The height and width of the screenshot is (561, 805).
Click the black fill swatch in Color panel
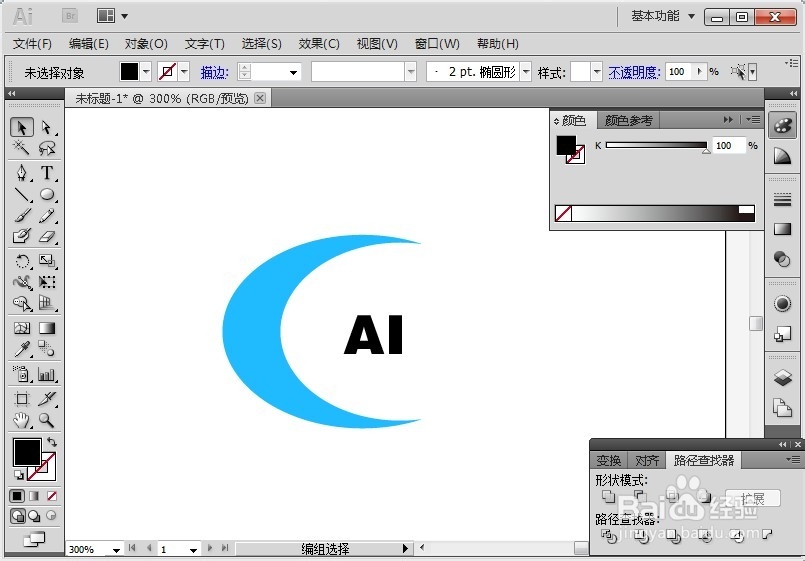point(566,145)
